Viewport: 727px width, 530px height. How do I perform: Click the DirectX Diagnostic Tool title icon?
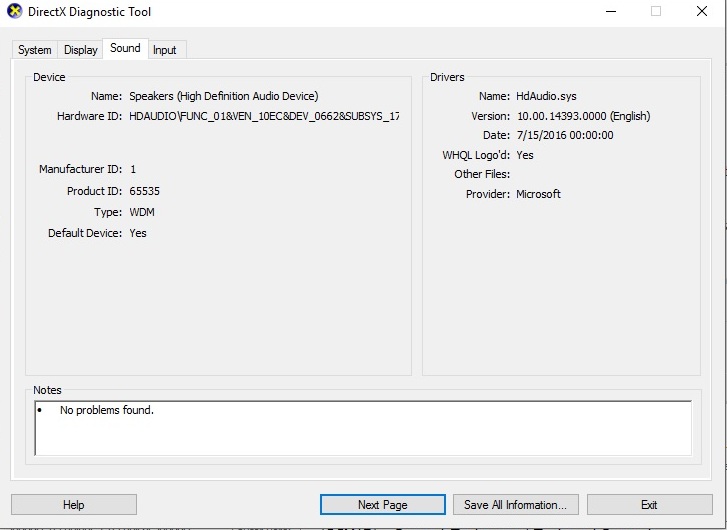tap(14, 11)
